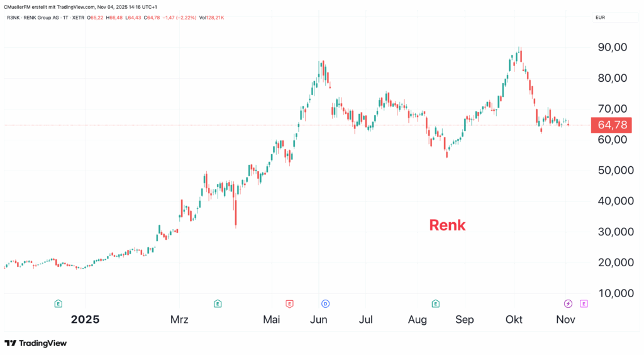
Task: Open green earnings marker between Mrz and Mai
Action: 217,303
